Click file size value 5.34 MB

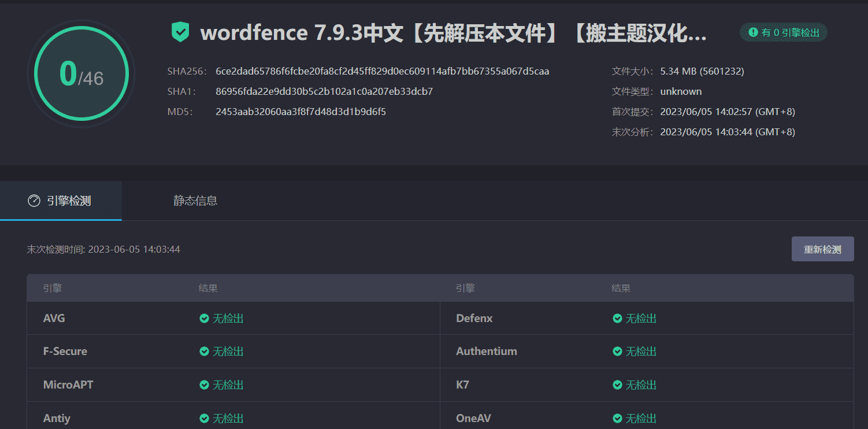702,71
